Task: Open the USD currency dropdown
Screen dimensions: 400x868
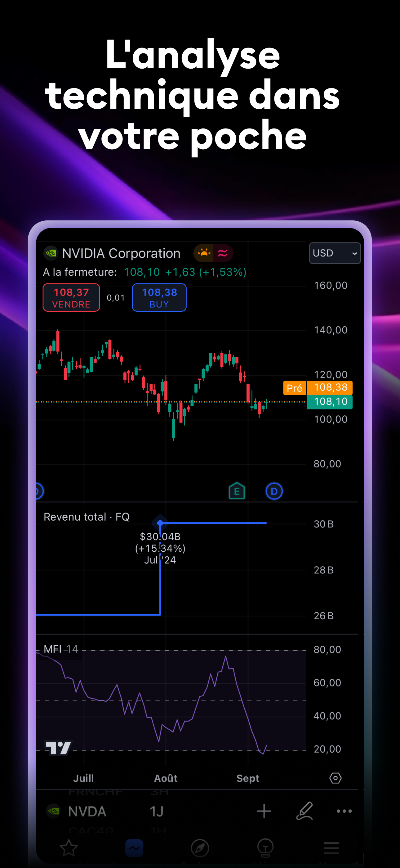Action: click(x=335, y=253)
